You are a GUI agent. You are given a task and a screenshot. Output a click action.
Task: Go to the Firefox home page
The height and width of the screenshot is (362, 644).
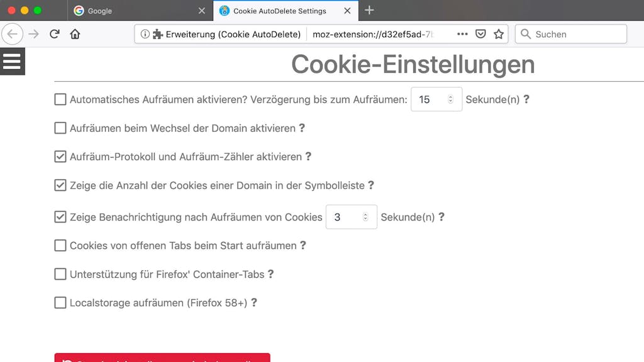[x=75, y=34]
